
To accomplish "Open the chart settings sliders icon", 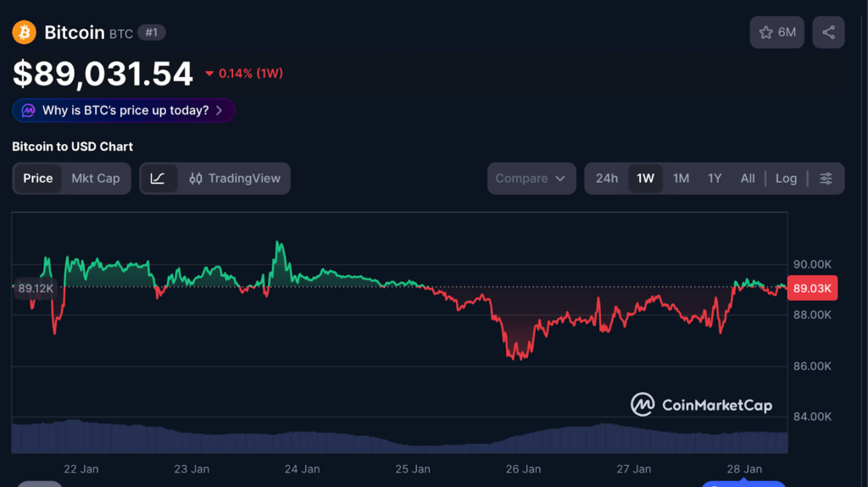I will (x=826, y=179).
